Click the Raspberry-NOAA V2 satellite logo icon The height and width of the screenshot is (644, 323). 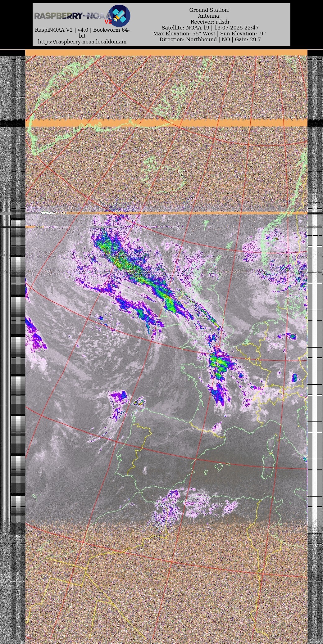(119, 16)
